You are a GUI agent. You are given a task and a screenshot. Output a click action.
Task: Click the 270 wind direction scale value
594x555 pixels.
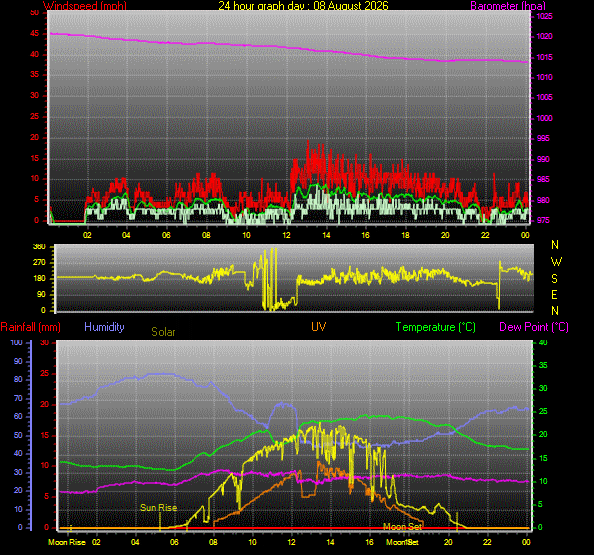(39, 262)
